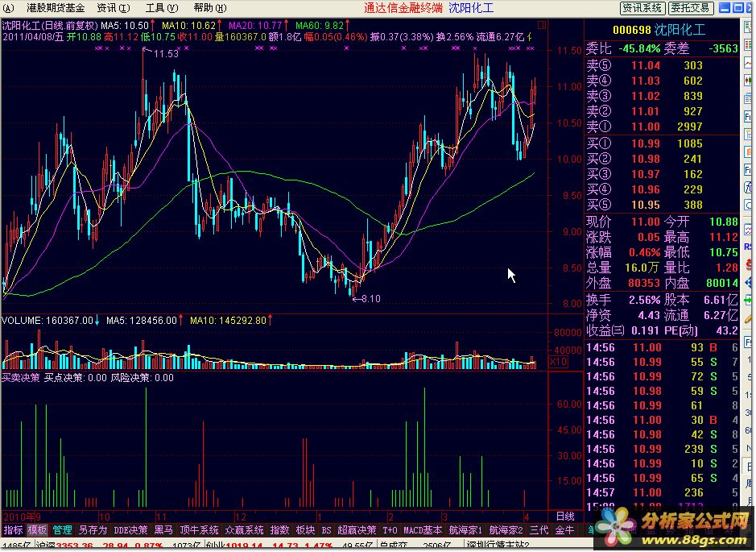Click the 卖① 11.00 order row
The image size is (756, 552).
click(x=662, y=127)
